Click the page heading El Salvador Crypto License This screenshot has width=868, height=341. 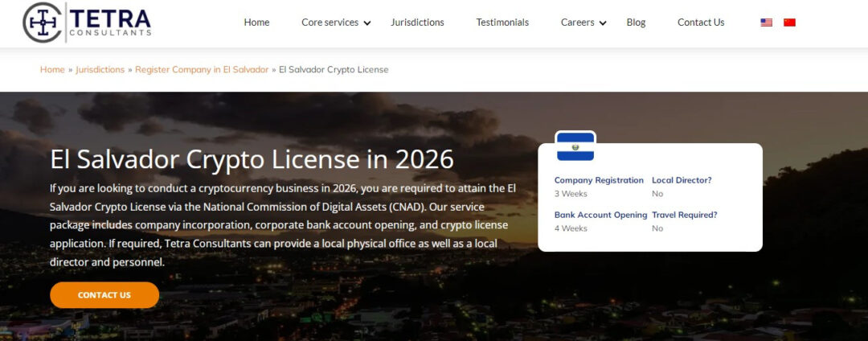(252, 159)
